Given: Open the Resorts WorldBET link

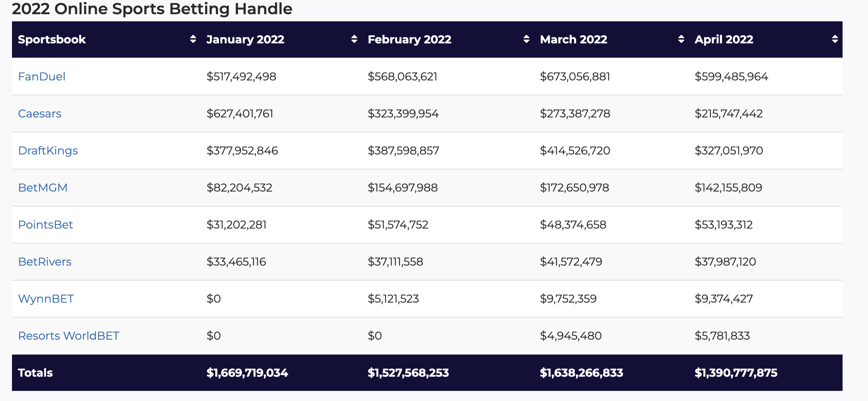Looking at the screenshot, I should pos(68,336).
